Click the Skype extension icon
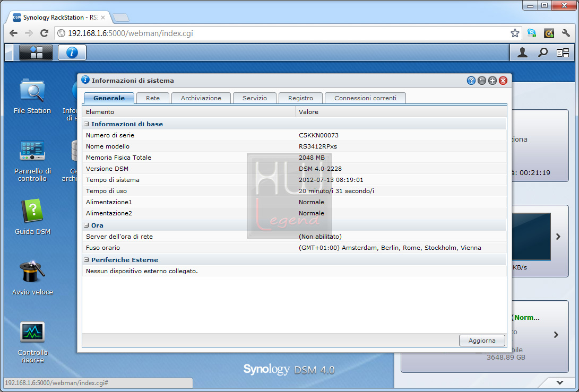579x392 pixels. coord(532,33)
